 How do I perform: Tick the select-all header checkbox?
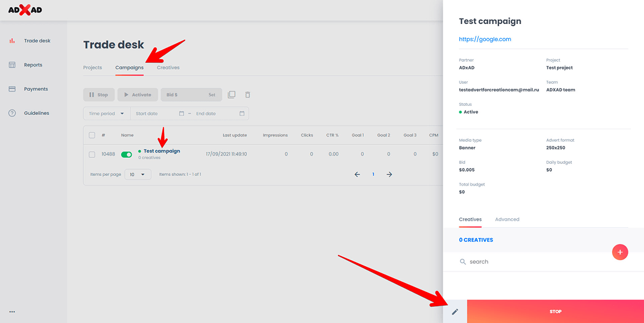tap(92, 135)
